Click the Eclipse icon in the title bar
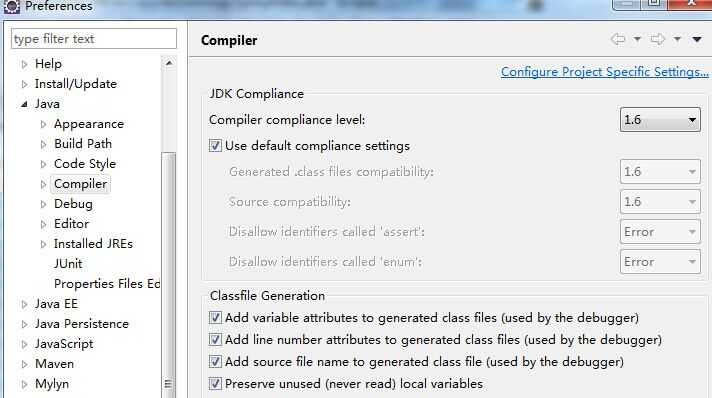 click(x=11, y=6)
